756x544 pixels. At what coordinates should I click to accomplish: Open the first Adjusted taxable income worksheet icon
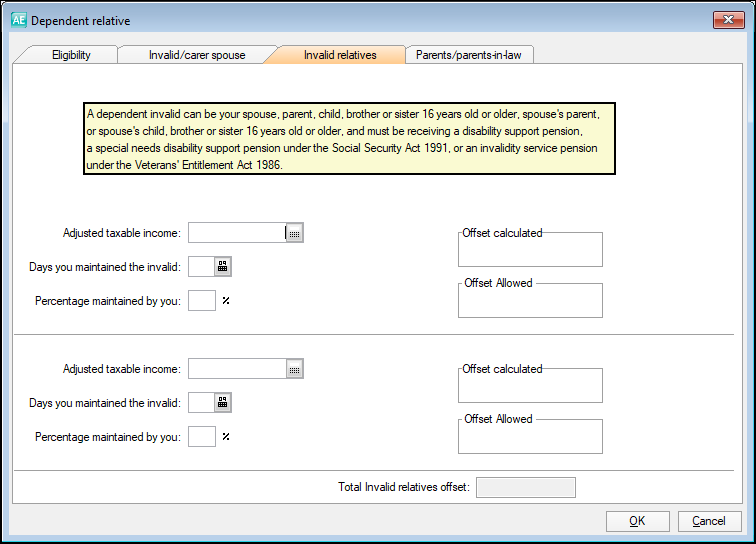[294, 233]
